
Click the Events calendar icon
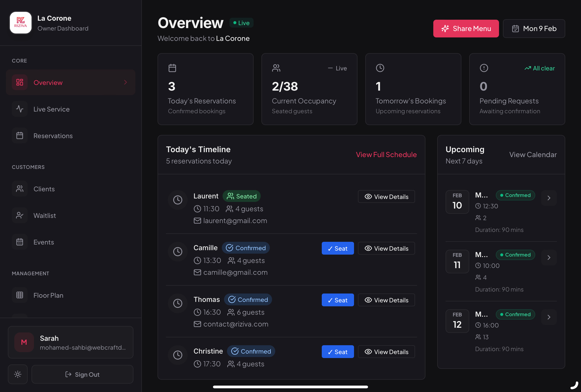(x=19, y=242)
